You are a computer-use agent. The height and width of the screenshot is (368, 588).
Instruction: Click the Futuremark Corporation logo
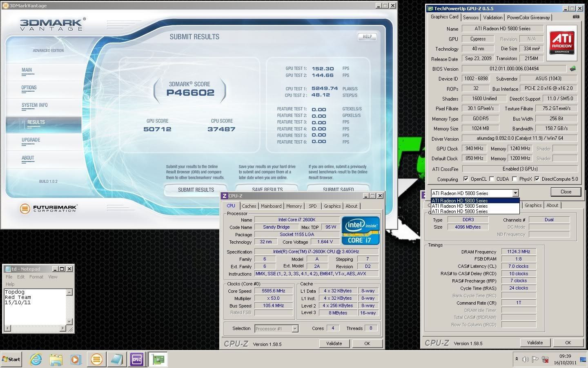click(x=48, y=209)
